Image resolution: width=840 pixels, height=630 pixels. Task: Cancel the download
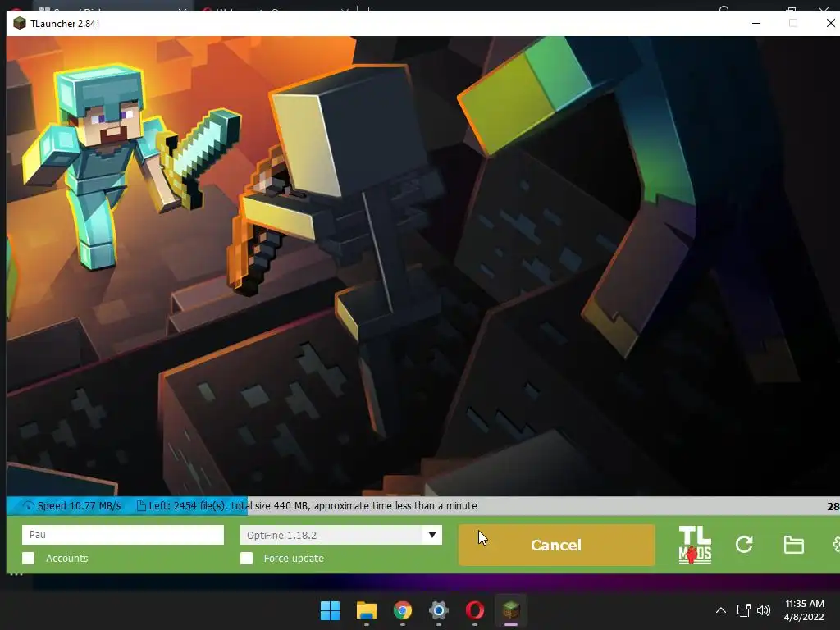tap(557, 545)
